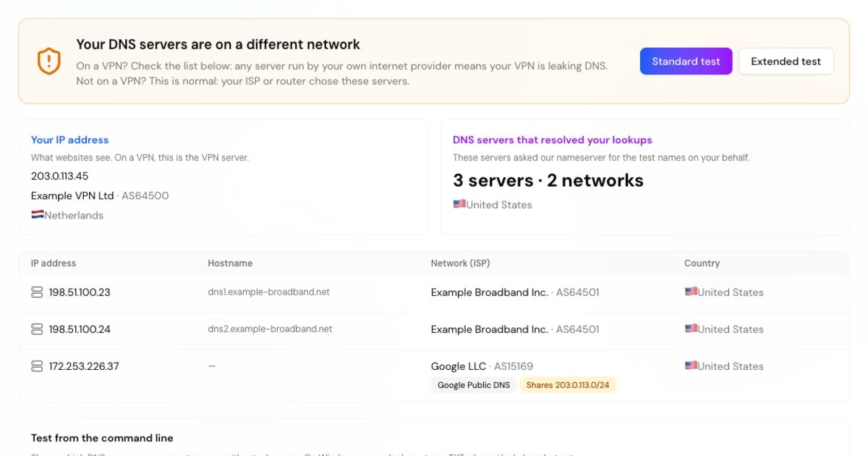
Task: Click server icon beside 198.51.100.24
Action: 37,329
